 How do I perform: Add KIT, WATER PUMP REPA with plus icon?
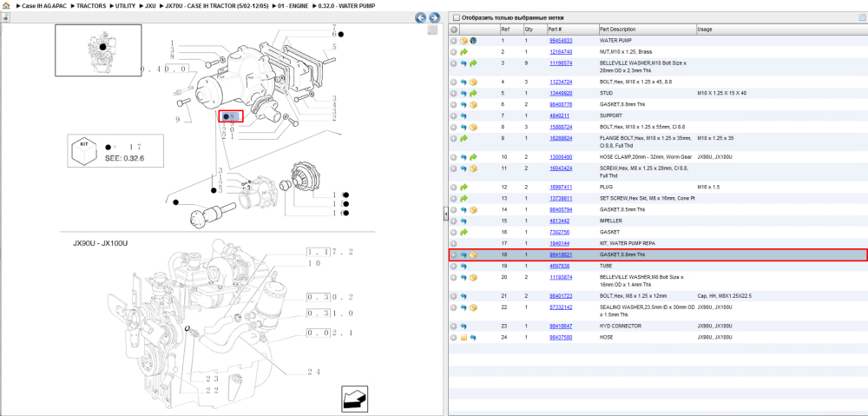[x=453, y=244]
